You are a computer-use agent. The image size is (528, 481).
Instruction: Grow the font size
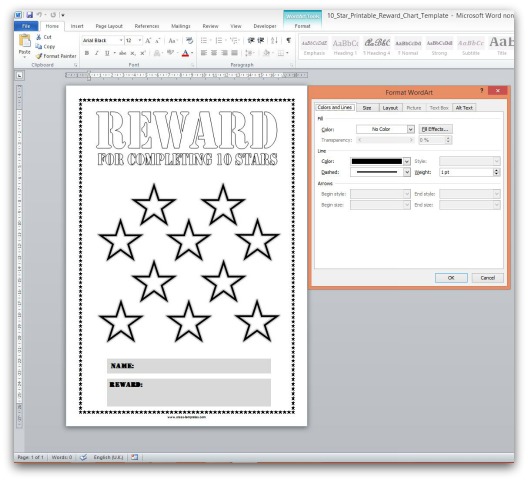tap(148, 40)
